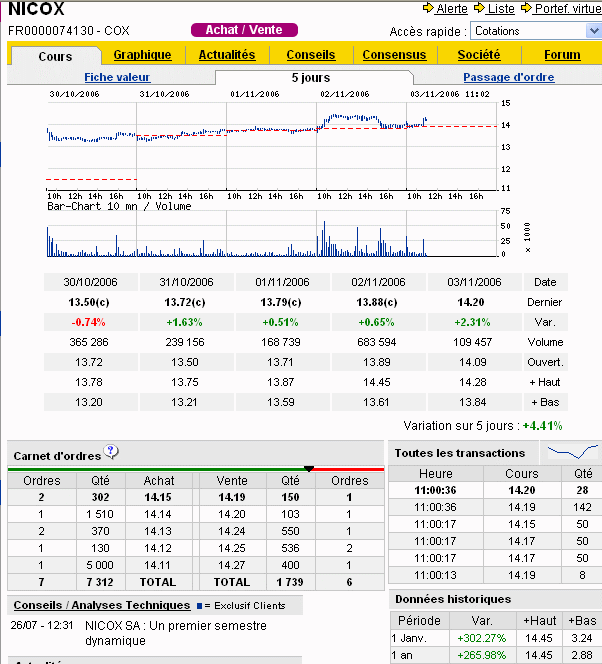The height and width of the screenshot is (664, 602).
Task: Click the 03/11/2006 date column header
Action: click(474, 282)
